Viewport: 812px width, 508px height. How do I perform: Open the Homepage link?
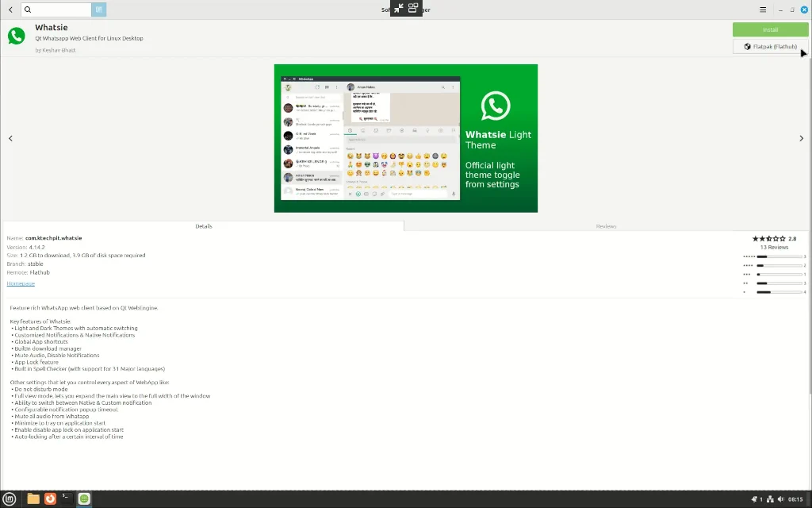21,283
